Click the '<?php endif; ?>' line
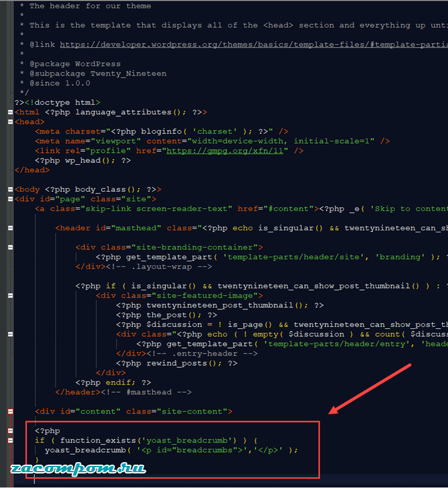This screenshot has height=488, width=448. point(113,383)
